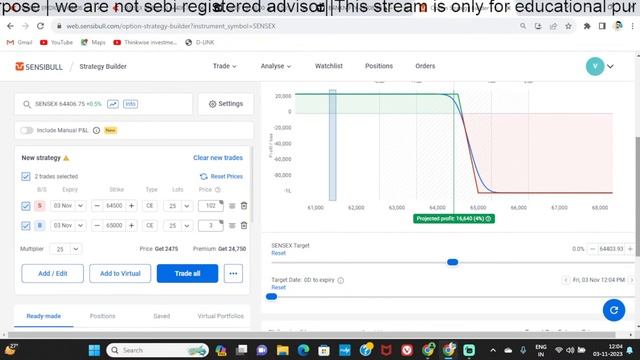
Task: Open Windows Start menu
Action: (94, 350)
